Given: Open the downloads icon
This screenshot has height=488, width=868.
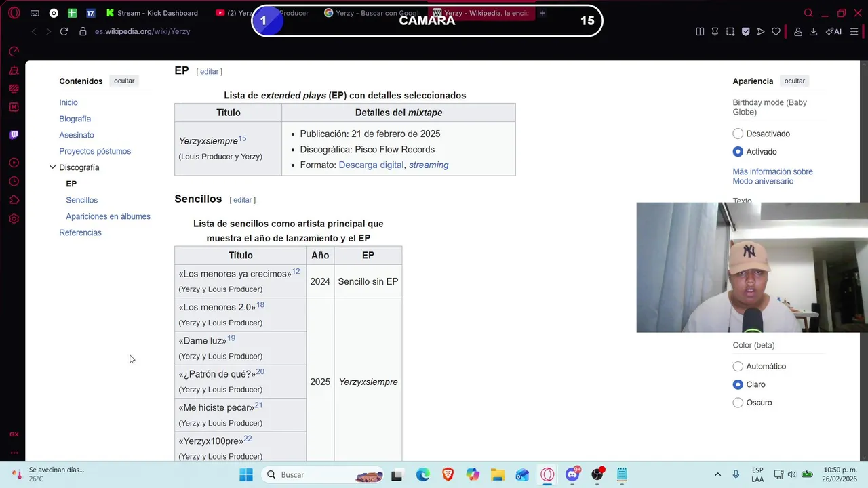Looking at the screenshot, I should 813,31.
